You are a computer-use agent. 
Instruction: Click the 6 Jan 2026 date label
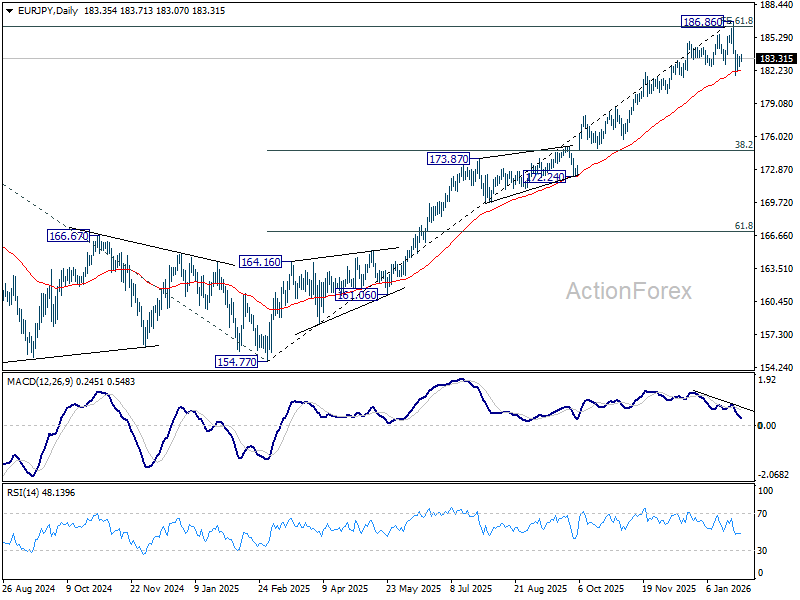[729, 588]
